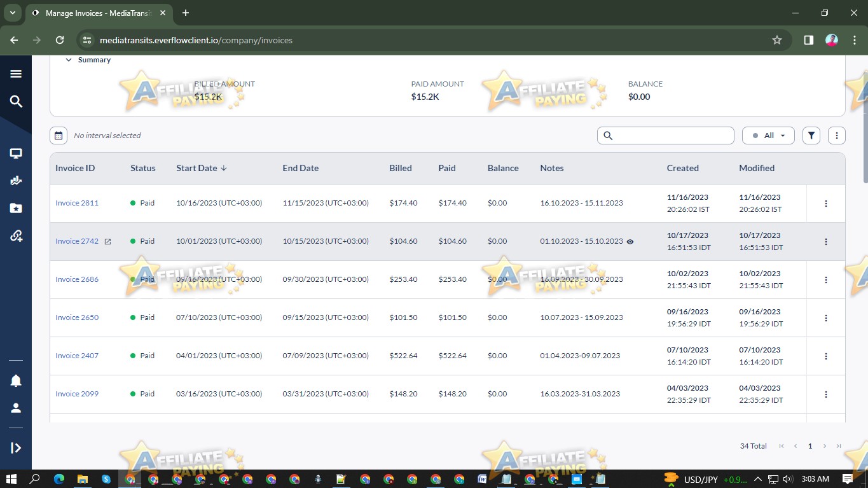868x488 pixels.
Task: Open the All status dropdown
Action: [x=768, y=136]
